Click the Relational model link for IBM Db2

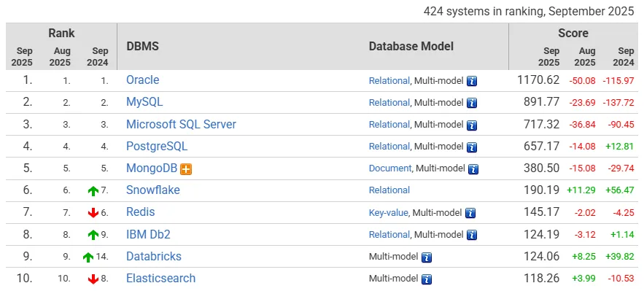(x=389, y=234)
